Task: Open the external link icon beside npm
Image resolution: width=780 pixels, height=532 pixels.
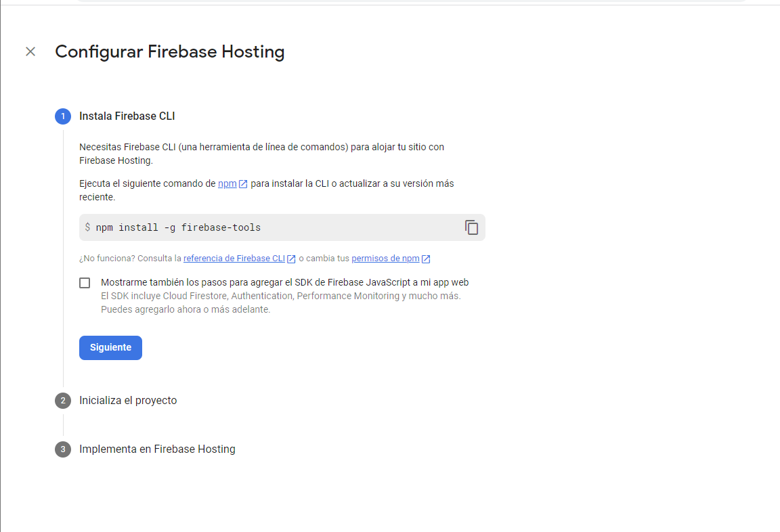Action: (x=243, y=183)
